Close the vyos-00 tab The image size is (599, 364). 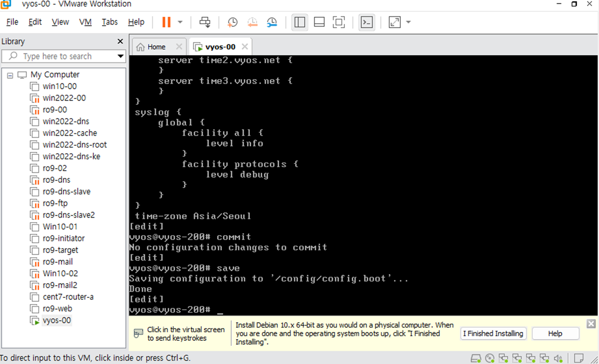[x=245, y=46]
